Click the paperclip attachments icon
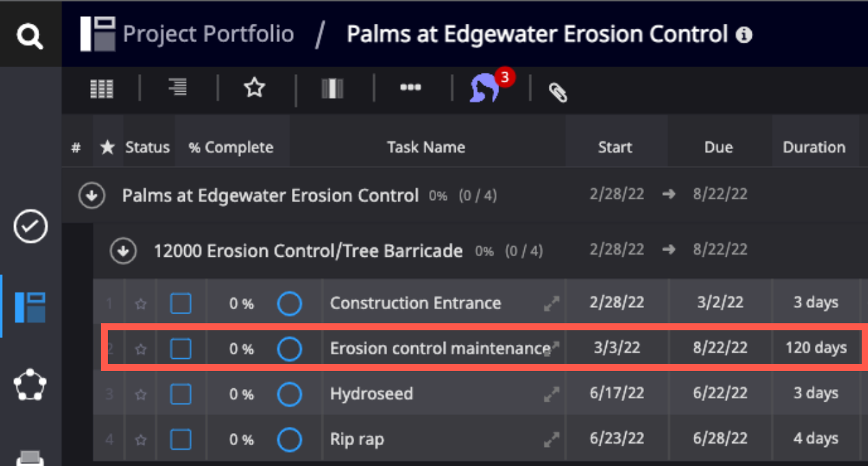This screenshot has height=466, width=868. coord(557,92)
